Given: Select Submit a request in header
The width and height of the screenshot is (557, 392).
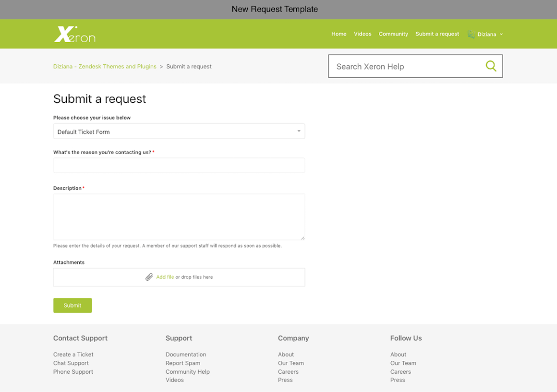Looking at the screenshot, I should pos(437,34).
